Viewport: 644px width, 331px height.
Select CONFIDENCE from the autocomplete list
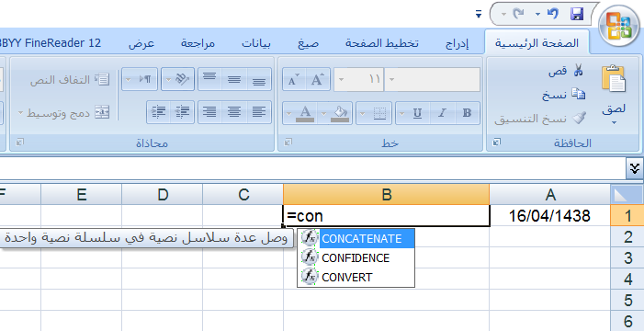[356, 257]
